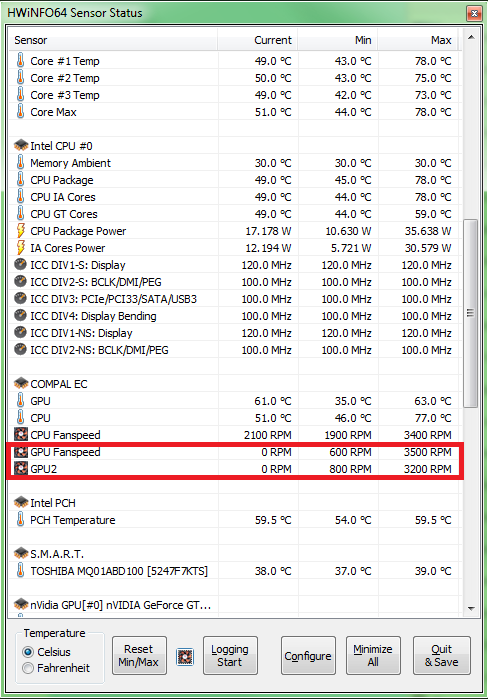The image size is (488, 699).
Task: Click the ICC DIV1-S Display clock icon
Action: tap(21, 264)
